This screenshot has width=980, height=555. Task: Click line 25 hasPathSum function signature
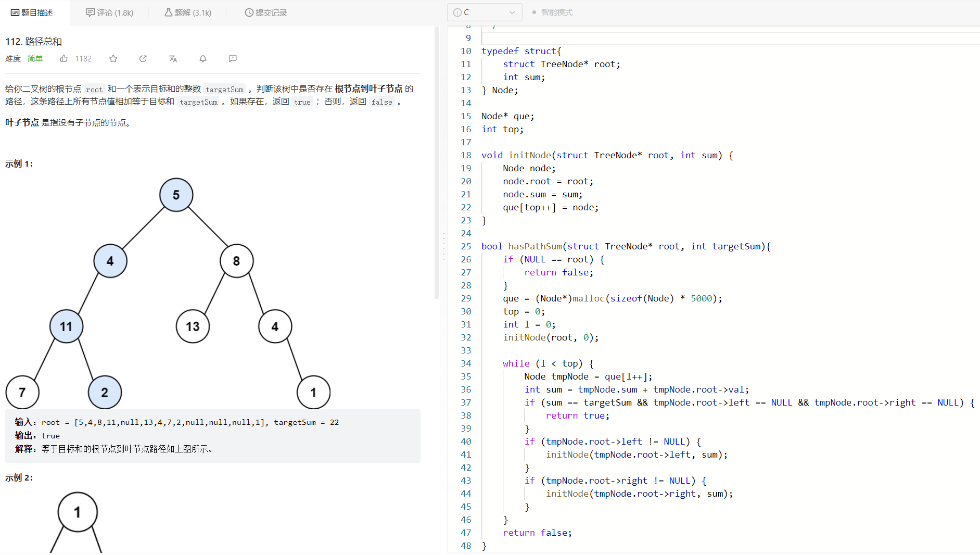(x=626, y=246)
